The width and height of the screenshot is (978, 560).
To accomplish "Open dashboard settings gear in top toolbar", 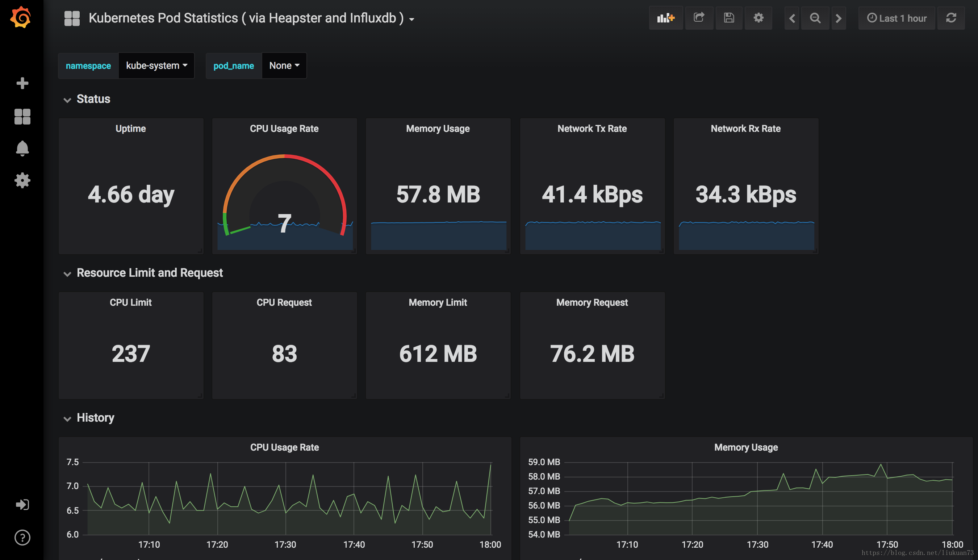I will point(758,18).
